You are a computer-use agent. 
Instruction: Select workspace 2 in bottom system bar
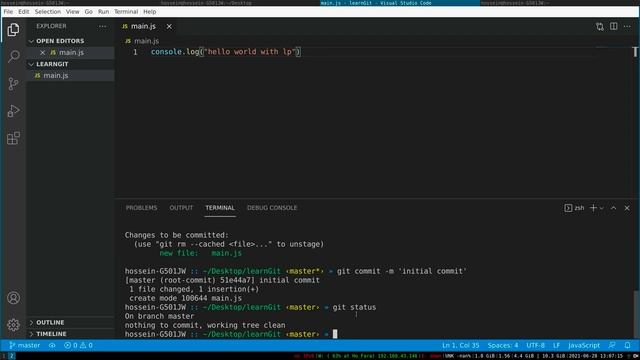tap(11, 356)
